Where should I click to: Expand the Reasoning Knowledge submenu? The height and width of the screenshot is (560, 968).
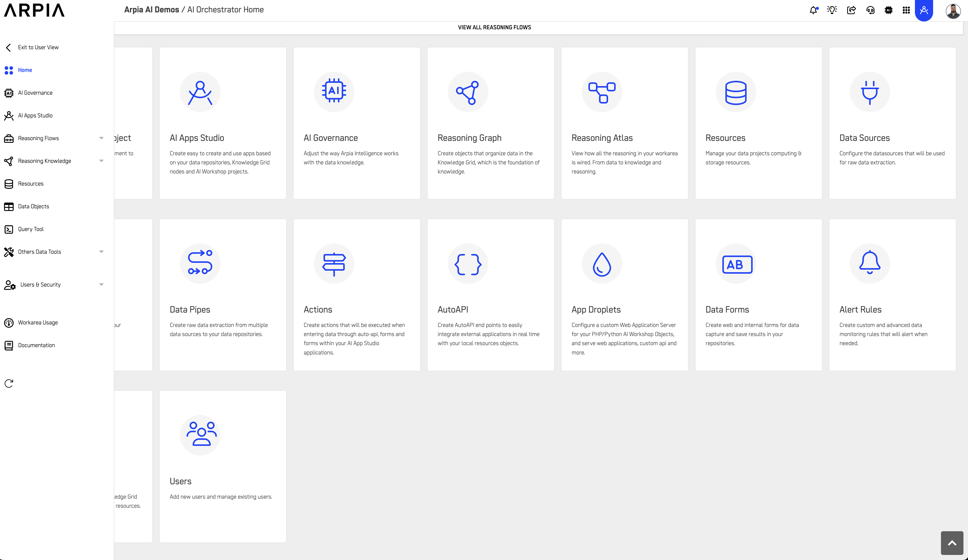coord(101,161)
